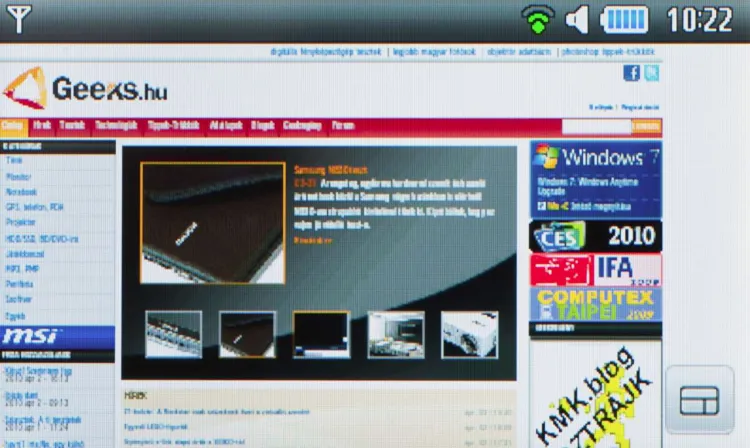Viewport: 750px width, 448px height.
Task: Open legjobb magyar fotósok link
Action: (x=434, y=52)
